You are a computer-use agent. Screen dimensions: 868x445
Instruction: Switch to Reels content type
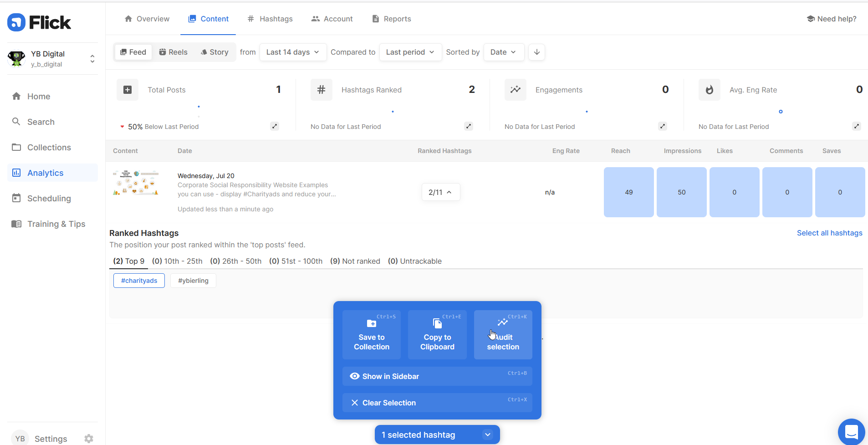[x=173, y=52]
